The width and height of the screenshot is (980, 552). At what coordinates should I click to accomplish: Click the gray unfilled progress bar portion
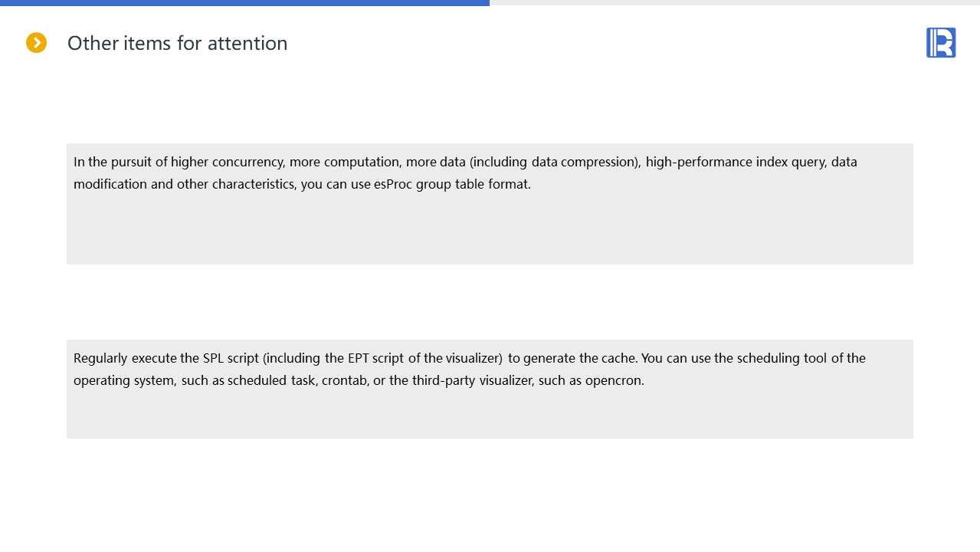click(x=734, y=2)
